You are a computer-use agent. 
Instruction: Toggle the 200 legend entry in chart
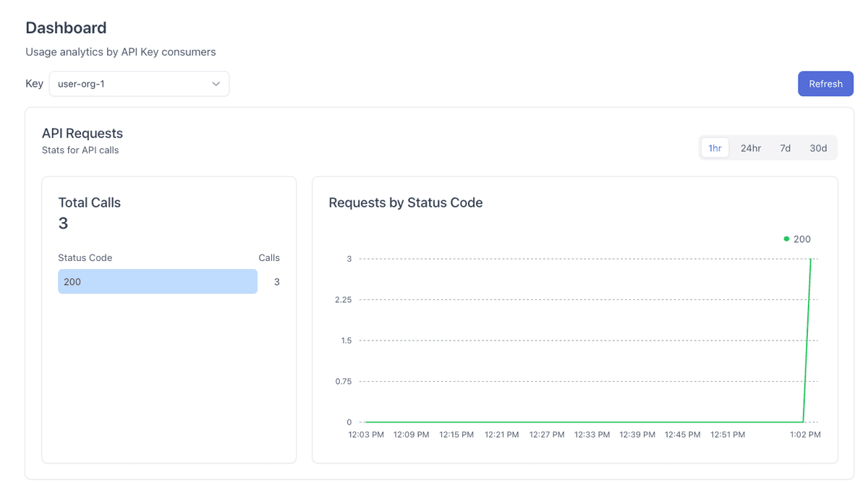click(797, 239)
